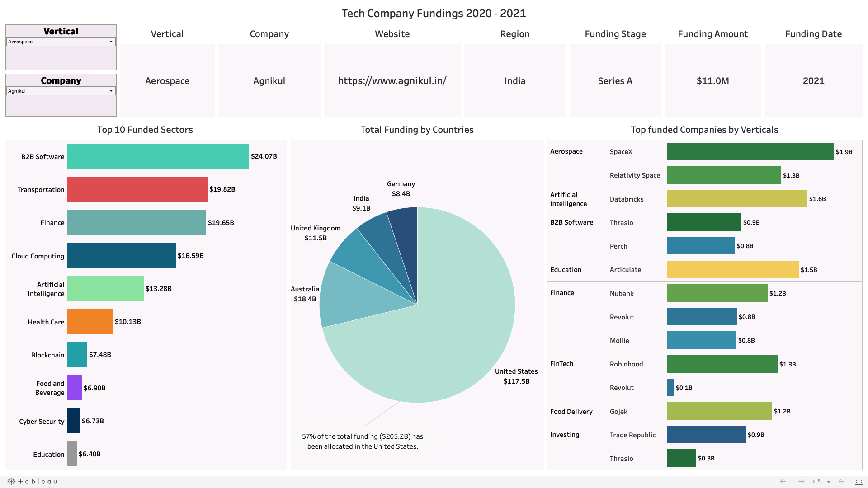Click the revert to start icon
This screenshot has width=868, height=488.
[841, 481]
